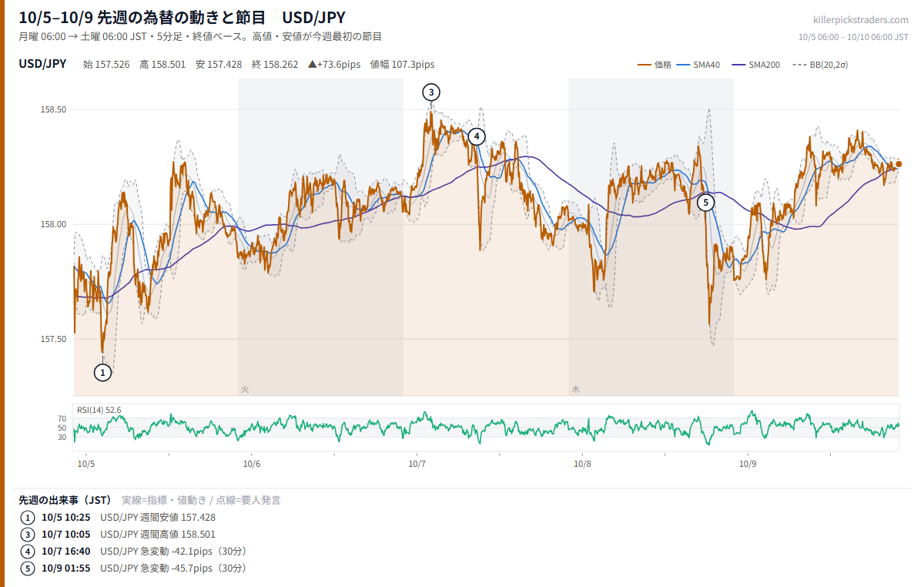Click the RSI 70 level label
The image size is (924, 587).
point(62,419)
